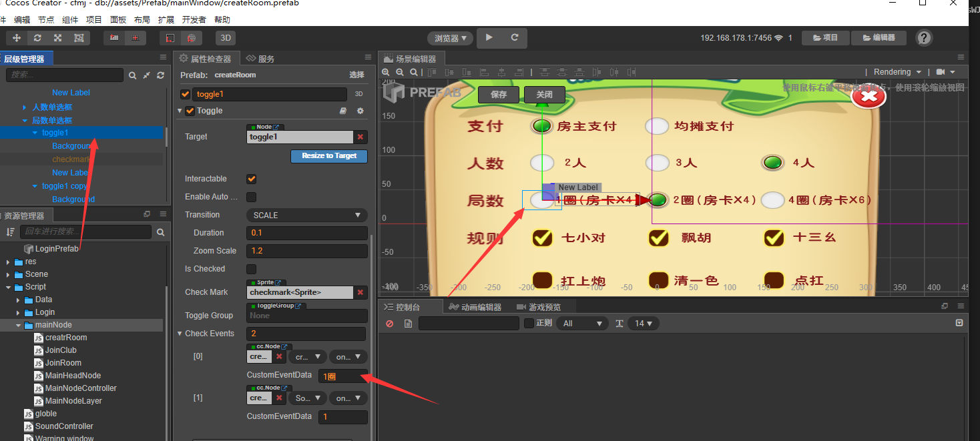980x441 pixels.
Task: Expand the Scene folder in assets
Action: 9,274
